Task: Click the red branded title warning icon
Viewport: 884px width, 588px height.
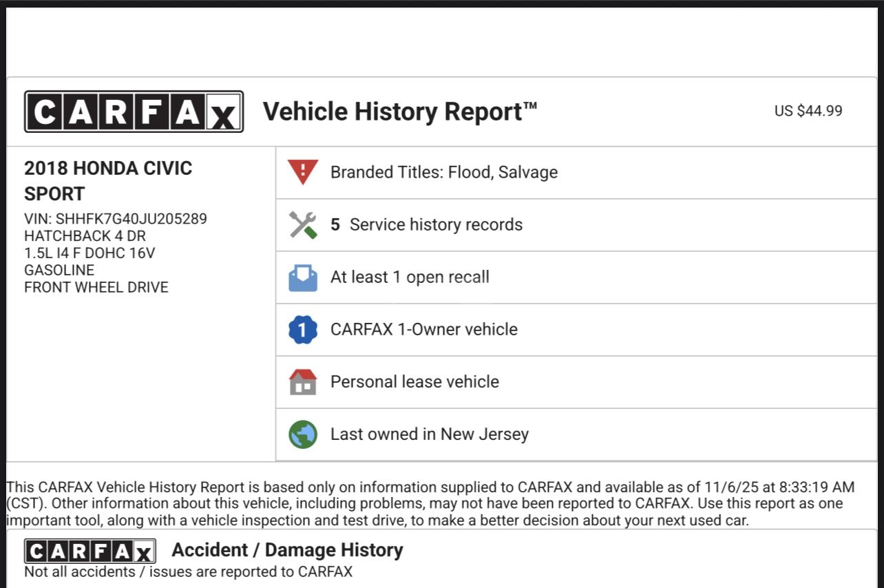Action: pyautogui.click(x=303, y=172)
